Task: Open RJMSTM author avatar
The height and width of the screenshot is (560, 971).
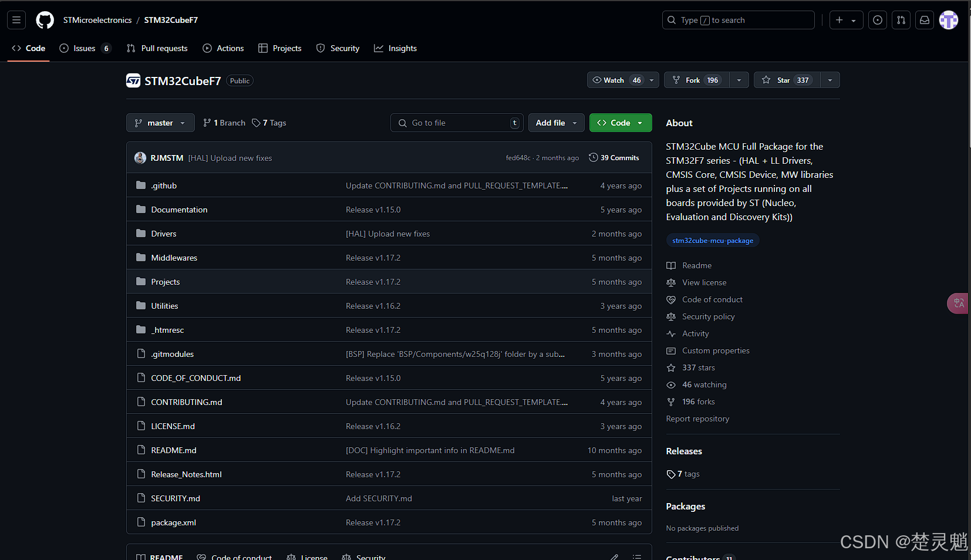Action: tap(140, 158)
